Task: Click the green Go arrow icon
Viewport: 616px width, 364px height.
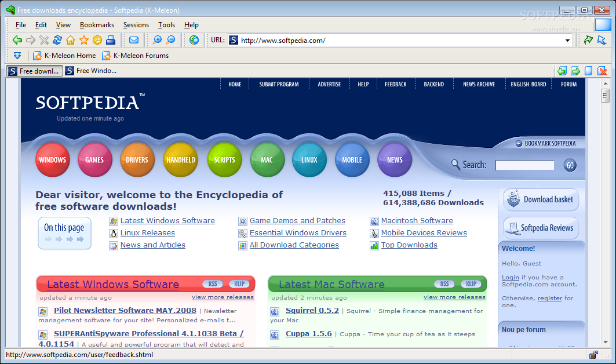Action: [588, 39]
